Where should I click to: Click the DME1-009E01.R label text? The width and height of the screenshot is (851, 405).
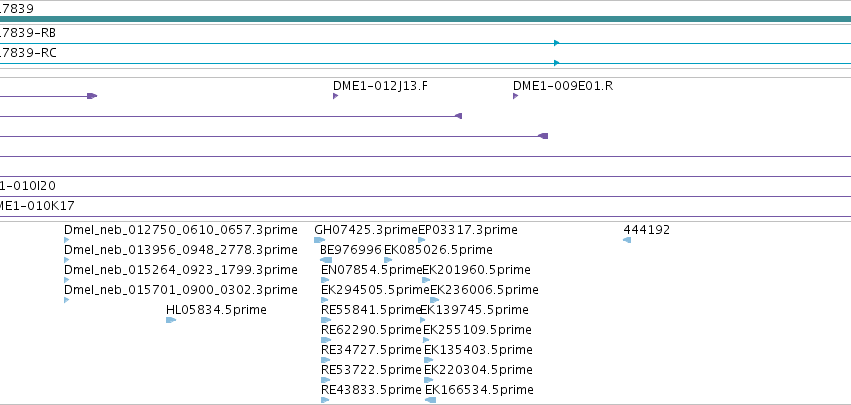tap(563, 86)
